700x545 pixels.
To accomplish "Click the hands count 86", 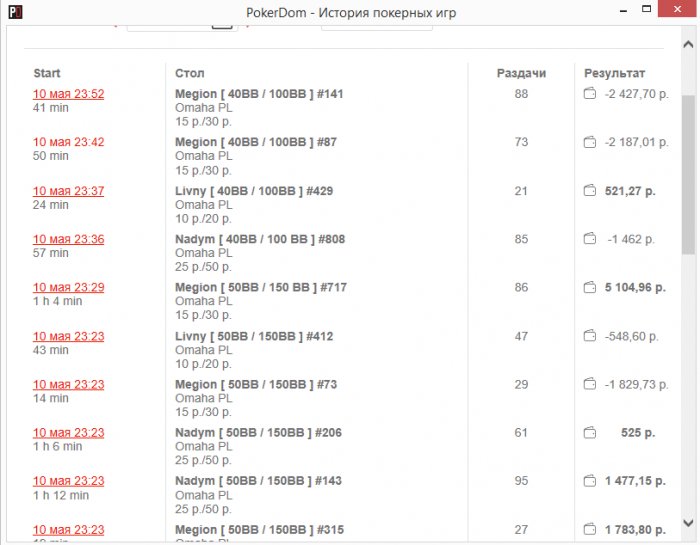I will tap(521, 287).
